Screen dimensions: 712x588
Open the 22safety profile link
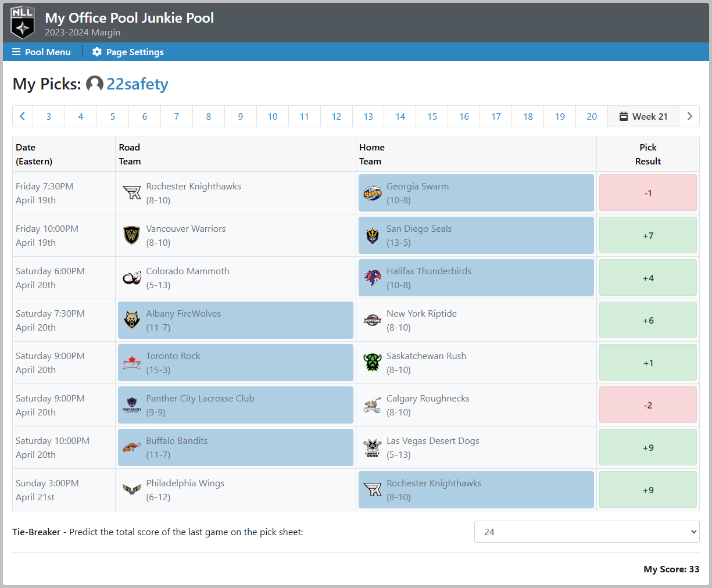(x=137, y=84)
